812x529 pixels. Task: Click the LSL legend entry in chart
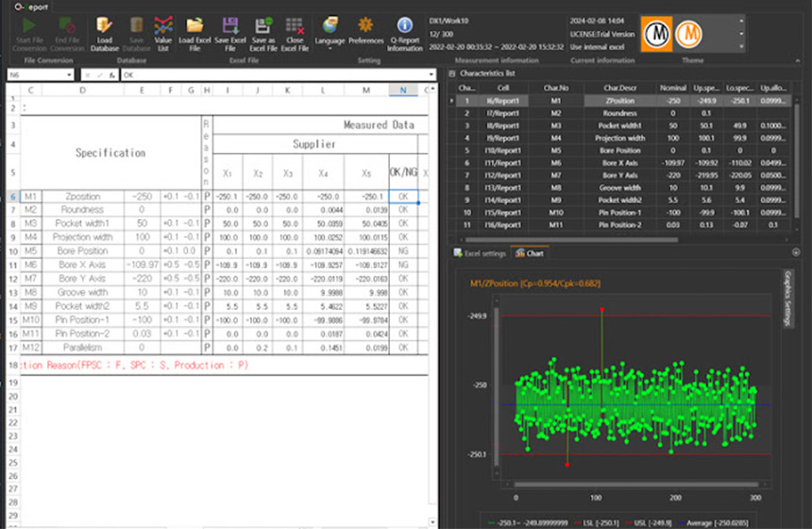click(597, 522)
